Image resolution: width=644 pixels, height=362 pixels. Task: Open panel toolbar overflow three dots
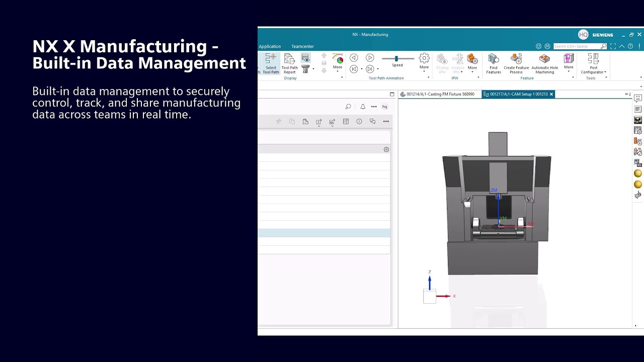click(x=386, y=122)
